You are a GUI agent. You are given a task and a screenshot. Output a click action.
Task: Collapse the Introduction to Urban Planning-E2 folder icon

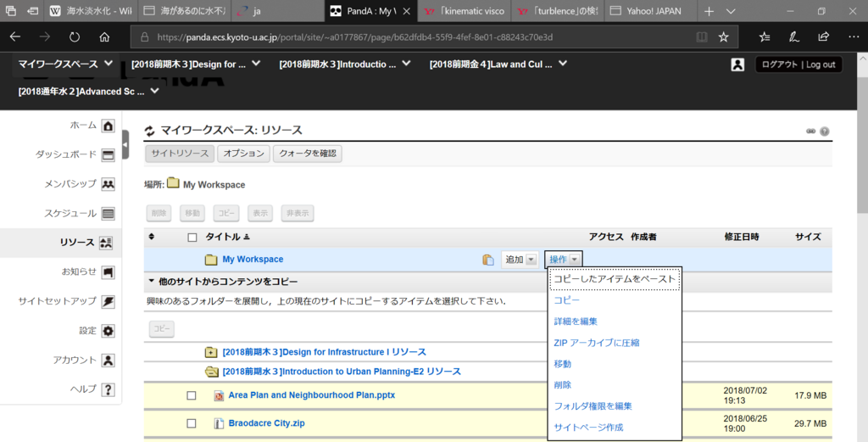[211, 372]
